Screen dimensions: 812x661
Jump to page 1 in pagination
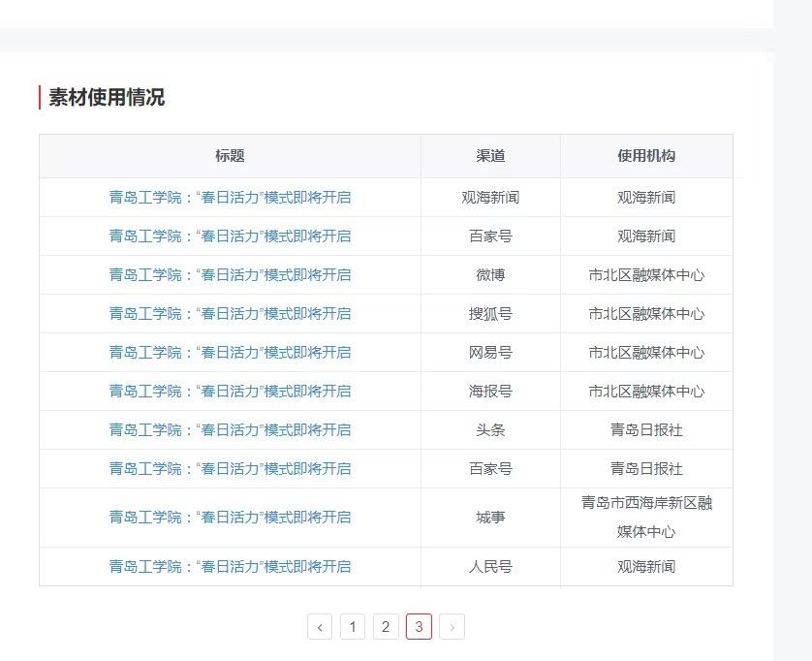pos(353,627)
